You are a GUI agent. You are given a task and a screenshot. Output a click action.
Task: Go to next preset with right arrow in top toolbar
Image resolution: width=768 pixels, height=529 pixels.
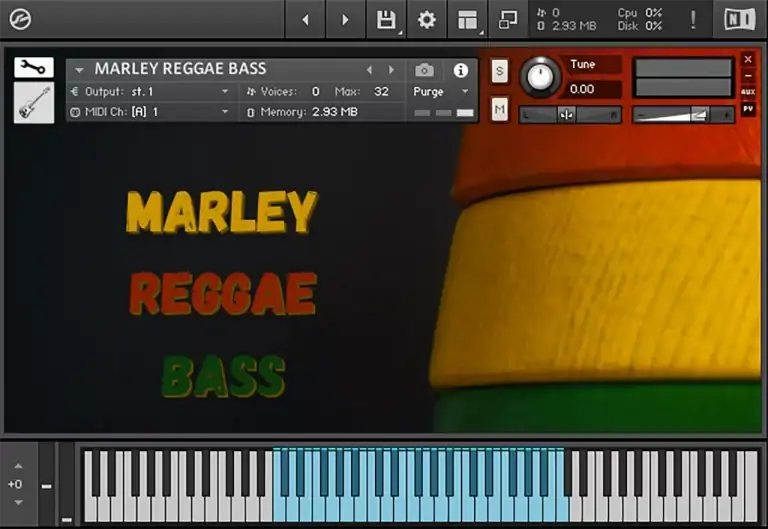pos(345,20)
